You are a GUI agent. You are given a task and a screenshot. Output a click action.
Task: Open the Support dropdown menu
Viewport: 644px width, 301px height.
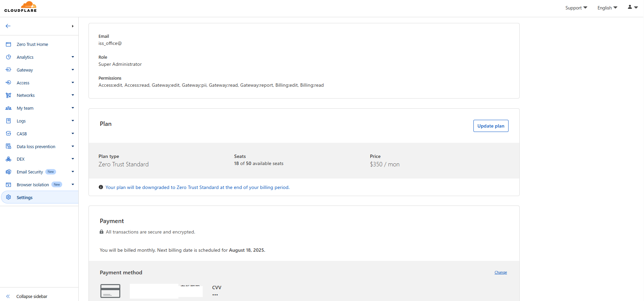(x=576, y=8)
